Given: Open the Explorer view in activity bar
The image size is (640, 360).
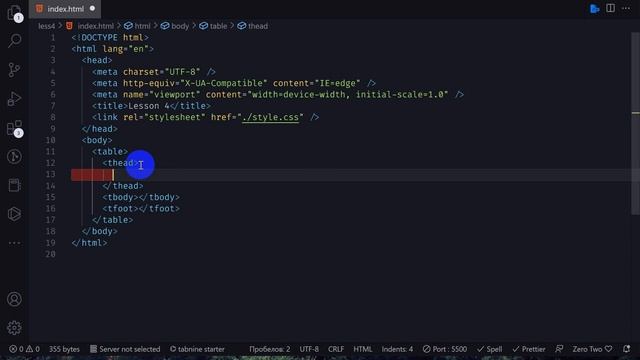Looking at the screenshot, I should (14, 12).
